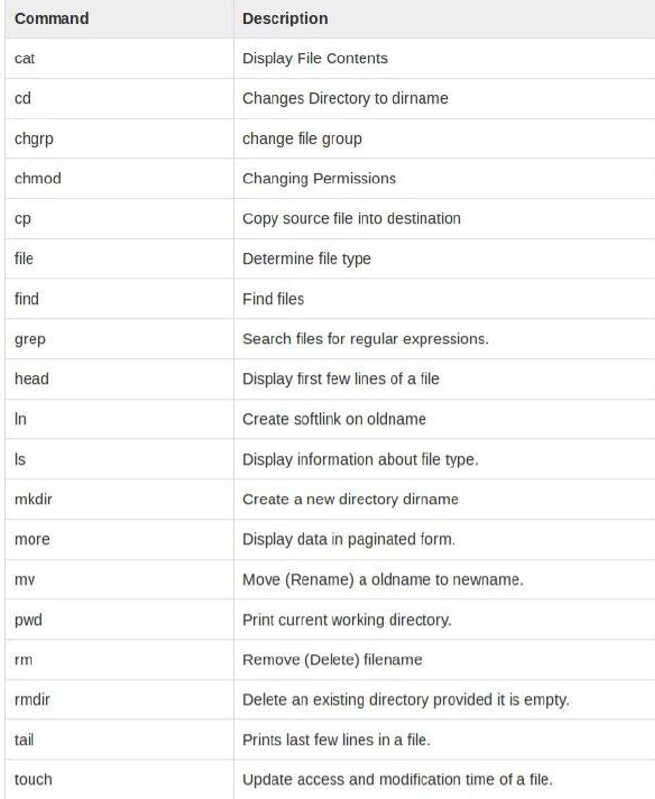
Task: Select the rmdir command cell
Action: (32, 699)
